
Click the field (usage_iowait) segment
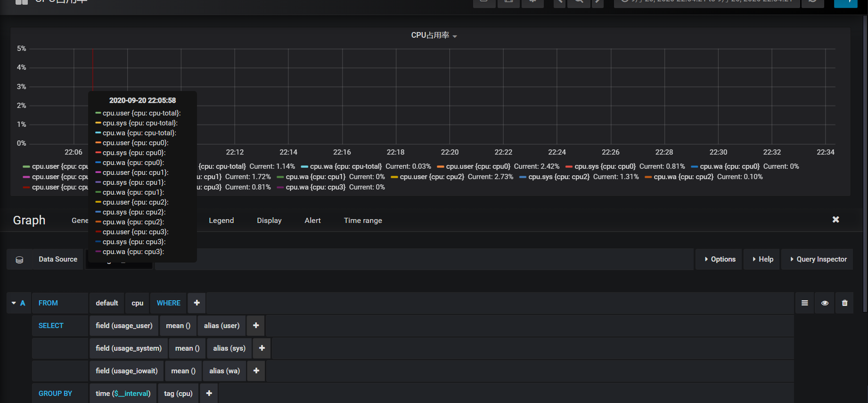coord(127,371)
